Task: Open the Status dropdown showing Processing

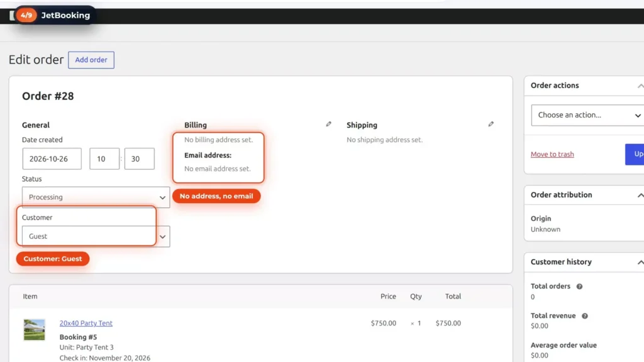Action: pos(96,197)
